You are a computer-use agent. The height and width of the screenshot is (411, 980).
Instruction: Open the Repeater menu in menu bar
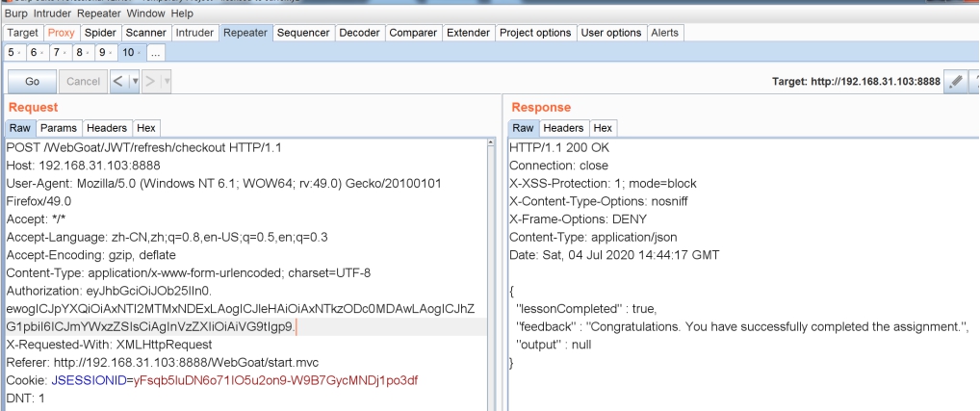[99, 13]
